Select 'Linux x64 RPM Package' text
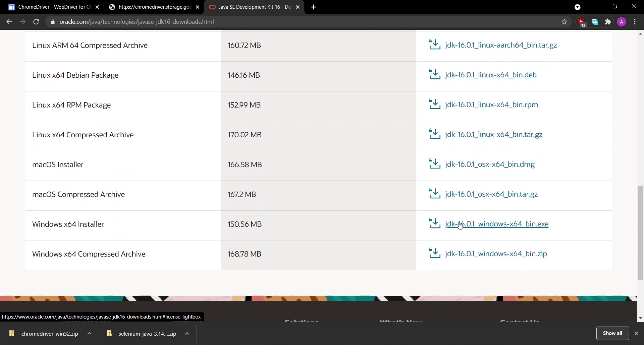Viewport: 644px width, 345px height. (x=71, y=105)
